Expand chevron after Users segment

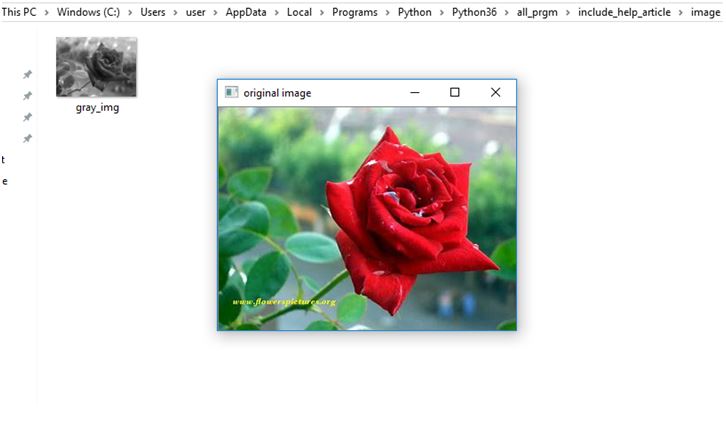[175, 13]
